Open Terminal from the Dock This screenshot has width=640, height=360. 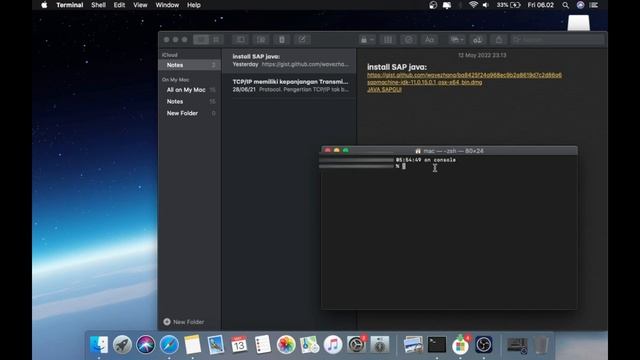point(437,345)
